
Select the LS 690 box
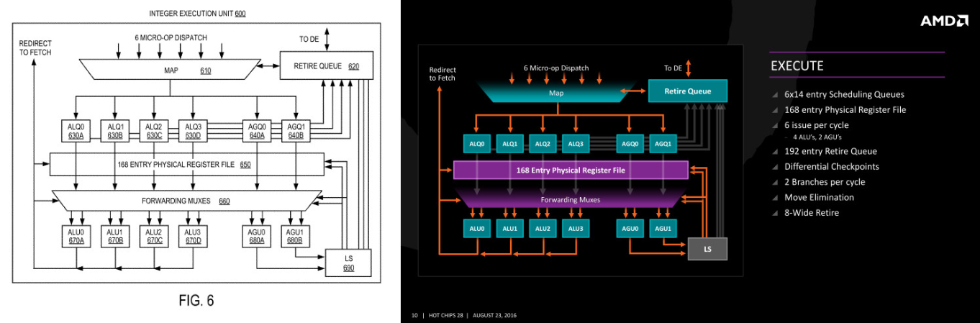click(349, 263)
